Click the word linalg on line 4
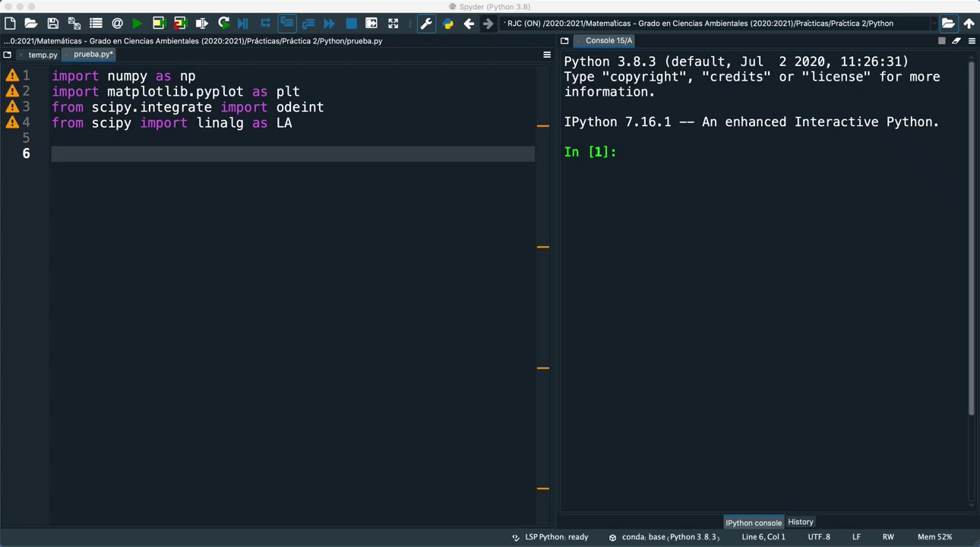980x547 pixels. (x=220, y=123)
